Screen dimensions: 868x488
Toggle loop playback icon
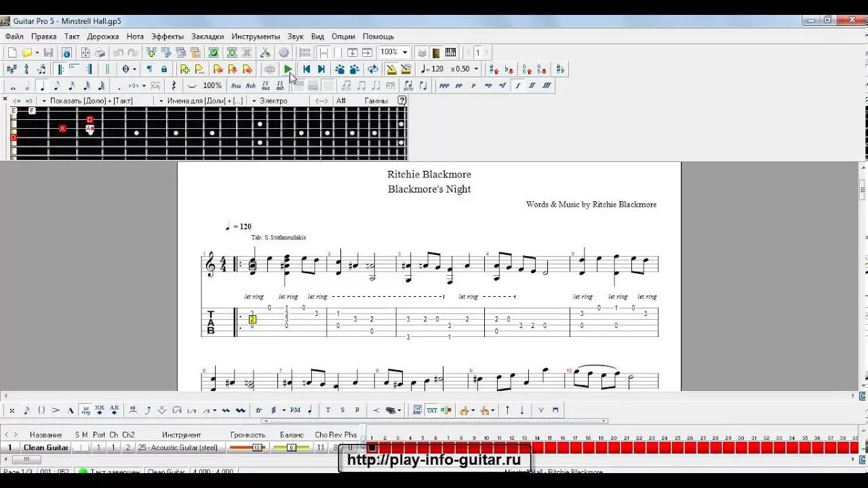(x=372, y=69)
